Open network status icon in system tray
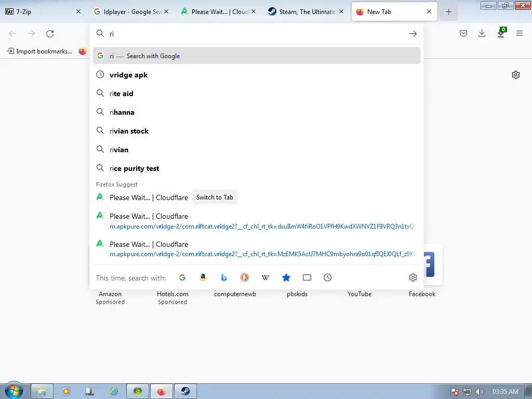This screenshot has height=399, width=532. 467,392
